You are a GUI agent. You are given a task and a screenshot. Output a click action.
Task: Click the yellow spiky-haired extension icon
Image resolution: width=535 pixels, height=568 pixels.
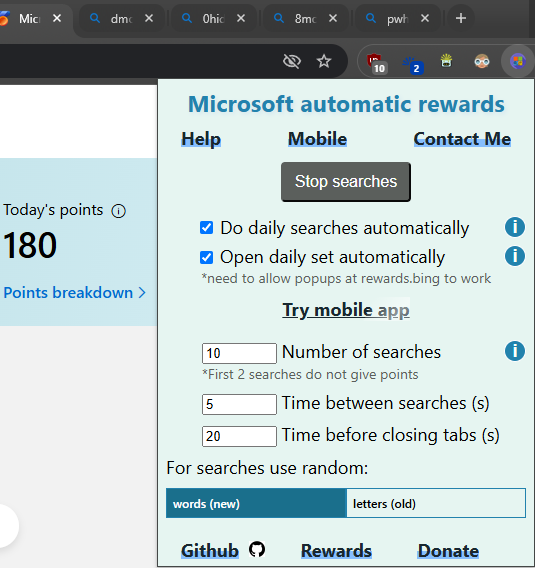pyautogui.click(x=447, y=61)
